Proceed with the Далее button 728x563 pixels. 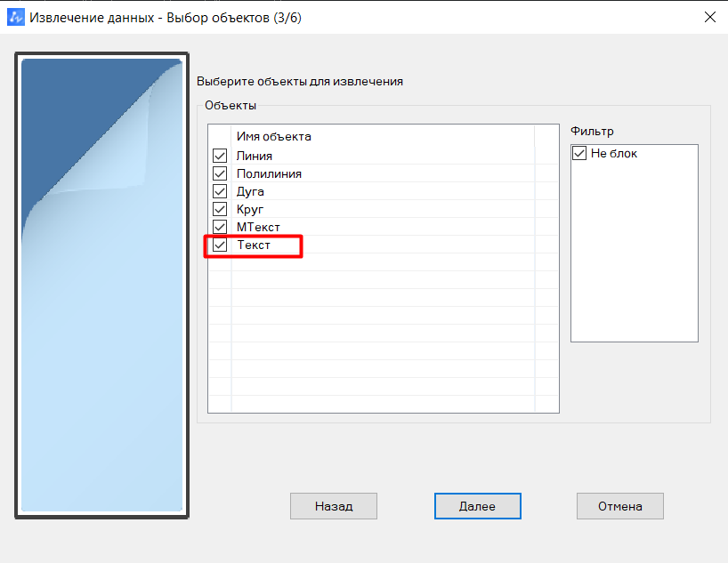tap(477, 506)
